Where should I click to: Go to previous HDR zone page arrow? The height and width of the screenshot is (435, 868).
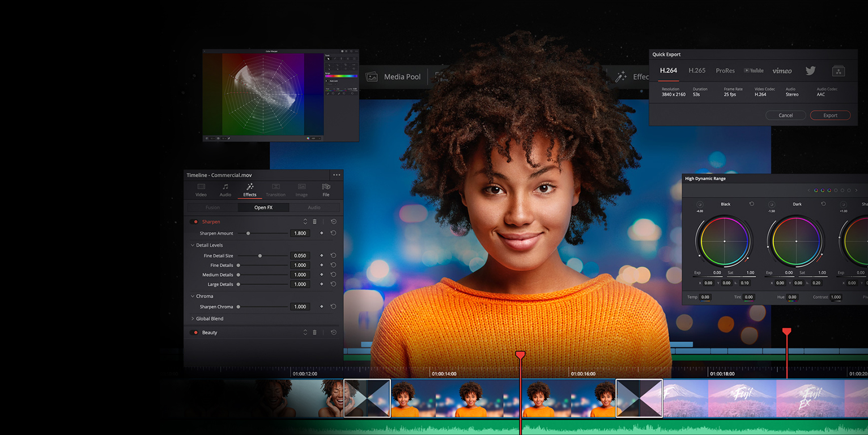[x=809, y=190]
